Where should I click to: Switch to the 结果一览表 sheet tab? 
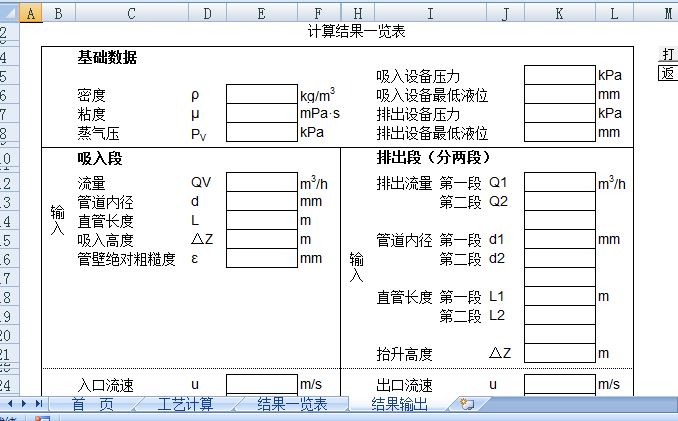click(x=292, y=404)
